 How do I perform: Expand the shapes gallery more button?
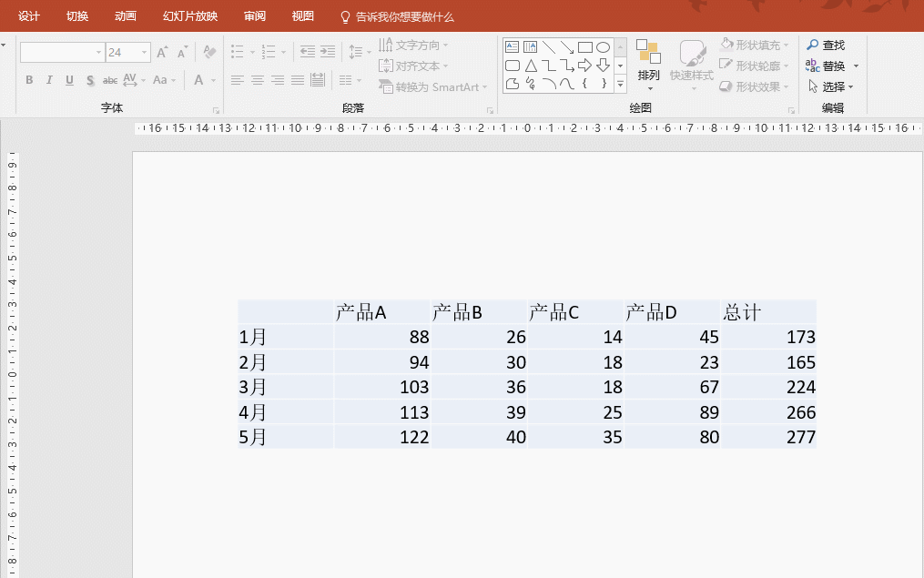click(620, 85)
